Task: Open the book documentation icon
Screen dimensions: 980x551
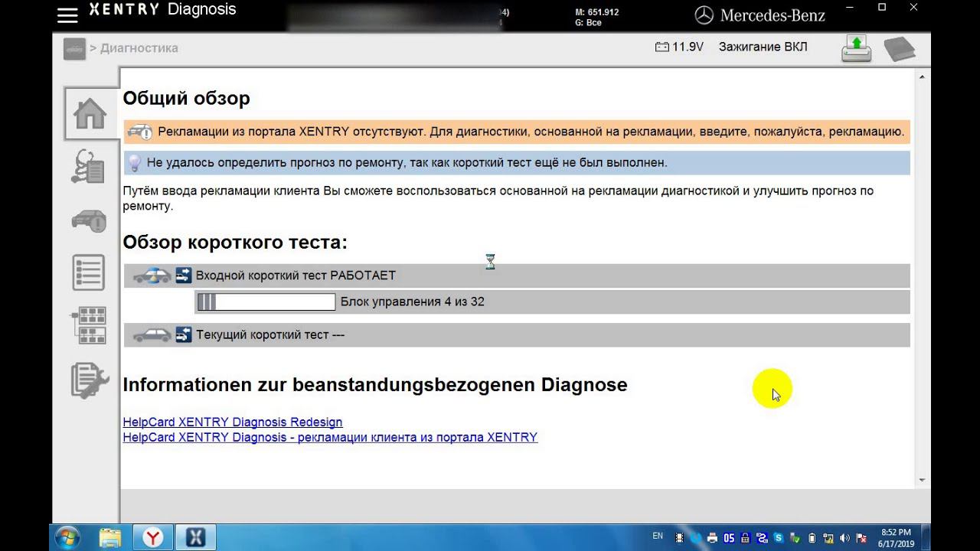Action: coord(900,49)
